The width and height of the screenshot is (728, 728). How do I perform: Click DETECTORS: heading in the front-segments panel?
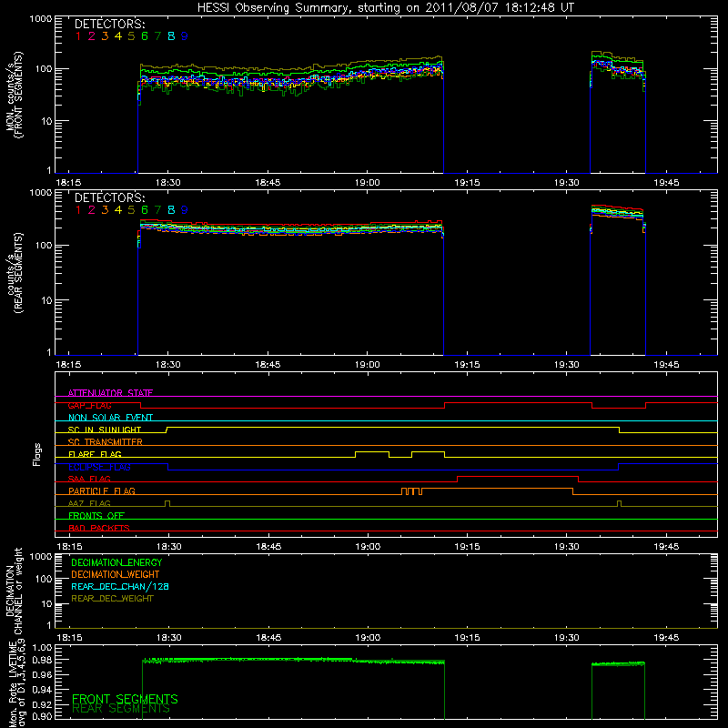pyautogui.click(x=109, y=25)
